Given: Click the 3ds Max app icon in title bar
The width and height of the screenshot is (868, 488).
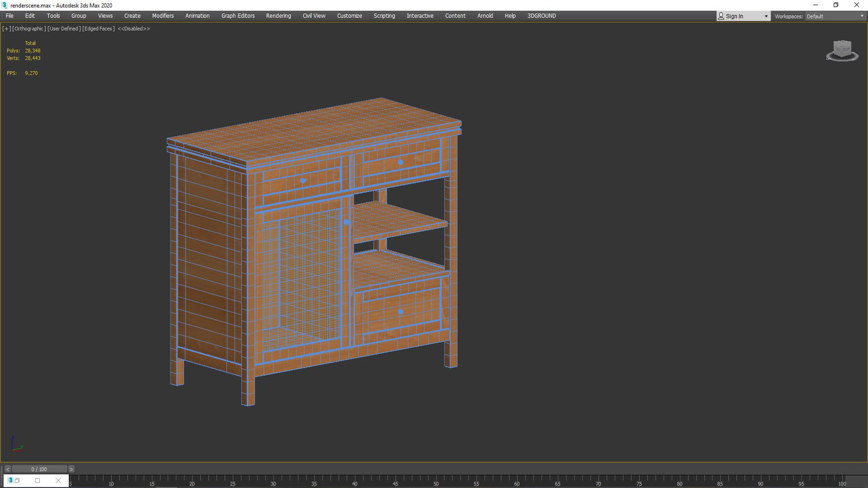Looking at the screenshot, I should pyautogui.click(x=5, y=5).
